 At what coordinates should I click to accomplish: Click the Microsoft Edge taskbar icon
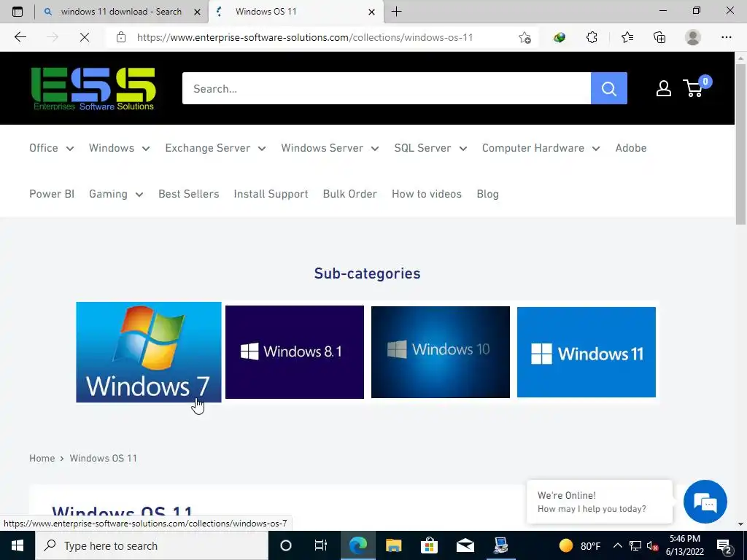coord(357,545)
